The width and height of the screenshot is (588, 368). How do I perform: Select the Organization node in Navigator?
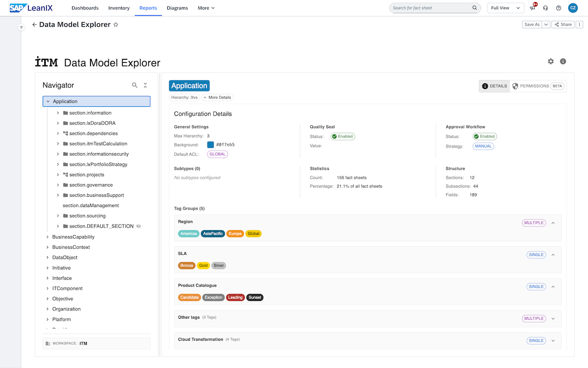pyautogui.click(x=67, y=309)
